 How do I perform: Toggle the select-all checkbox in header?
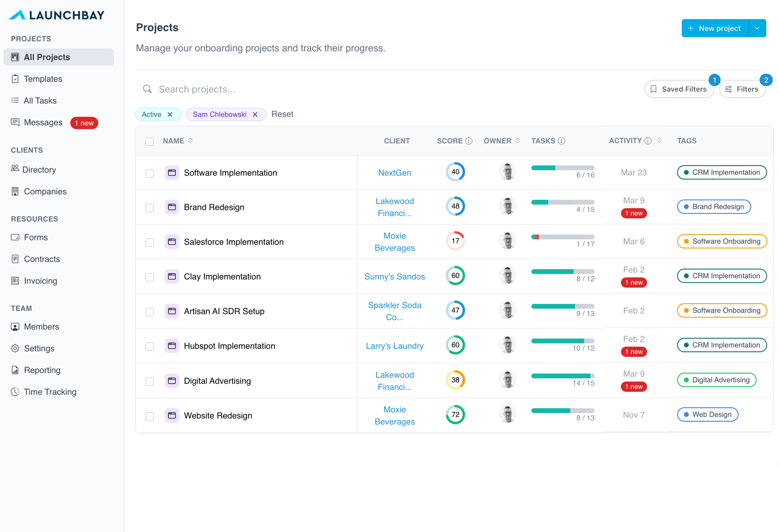pos(149,142)
